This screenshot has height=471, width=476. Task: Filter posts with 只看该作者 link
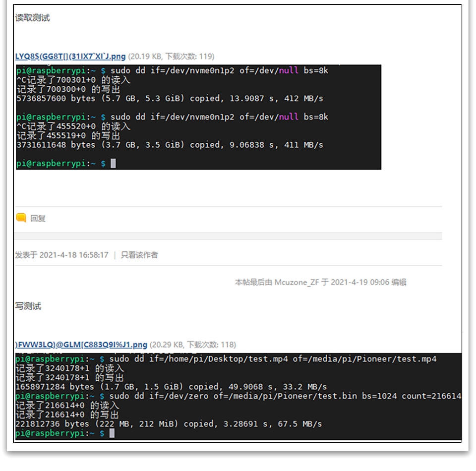coord(139,255)
